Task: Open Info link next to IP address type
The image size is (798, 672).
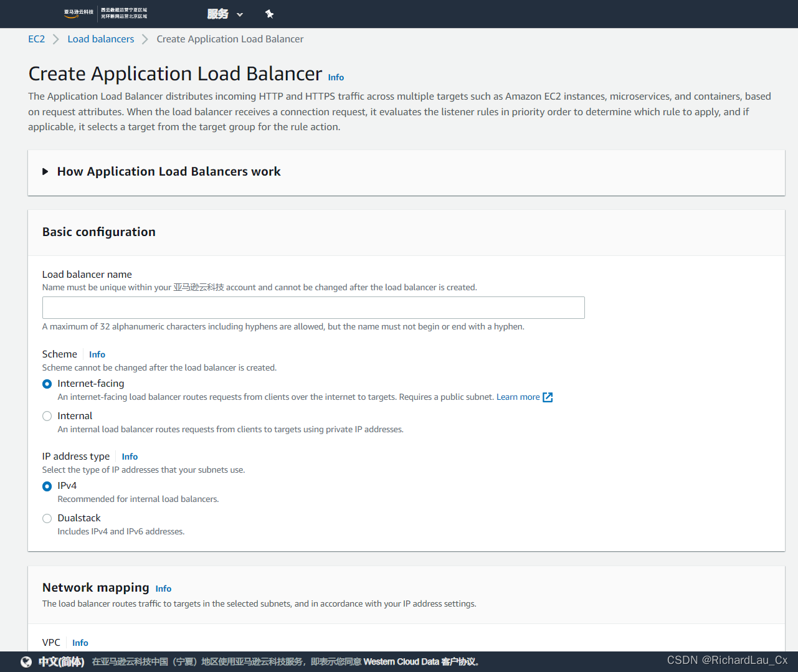Action: click(x=130, y=457)
